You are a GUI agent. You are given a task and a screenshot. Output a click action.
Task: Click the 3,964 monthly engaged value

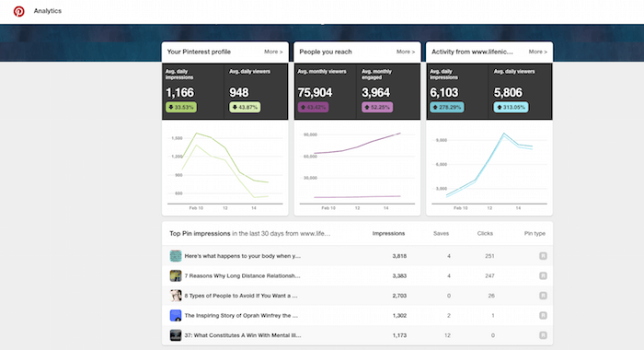[x=375, y=92]
